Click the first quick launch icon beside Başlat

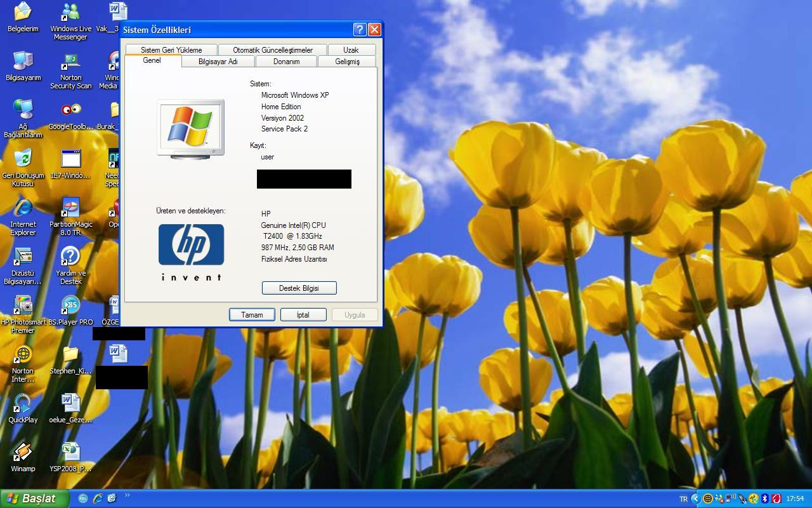(83, 498)
